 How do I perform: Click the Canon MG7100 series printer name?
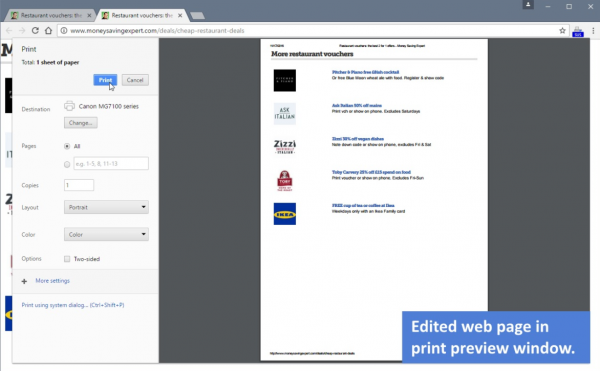pyautogui.click(x=109, y=106)
